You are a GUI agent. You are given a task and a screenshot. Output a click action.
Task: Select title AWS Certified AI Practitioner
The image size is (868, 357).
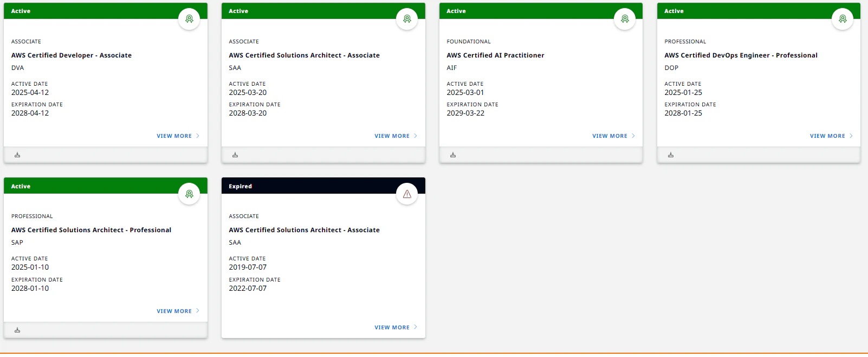(495, 55)
